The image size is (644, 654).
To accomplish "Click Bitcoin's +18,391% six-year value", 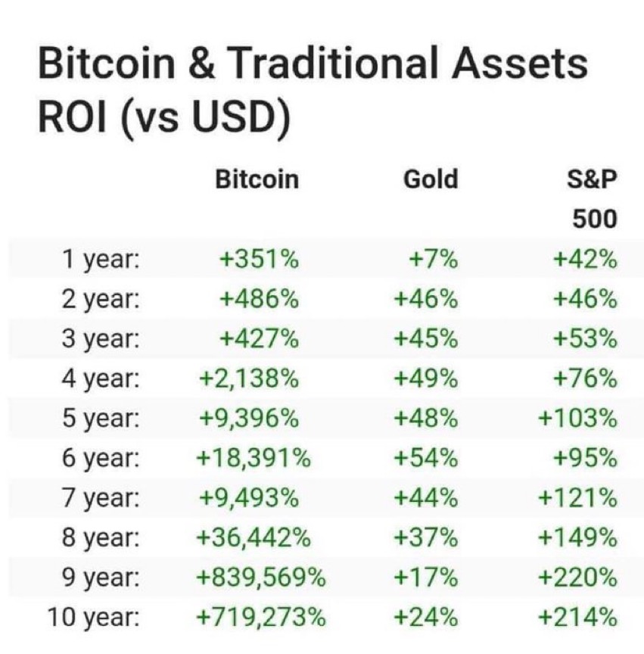I will click(254, 458).
